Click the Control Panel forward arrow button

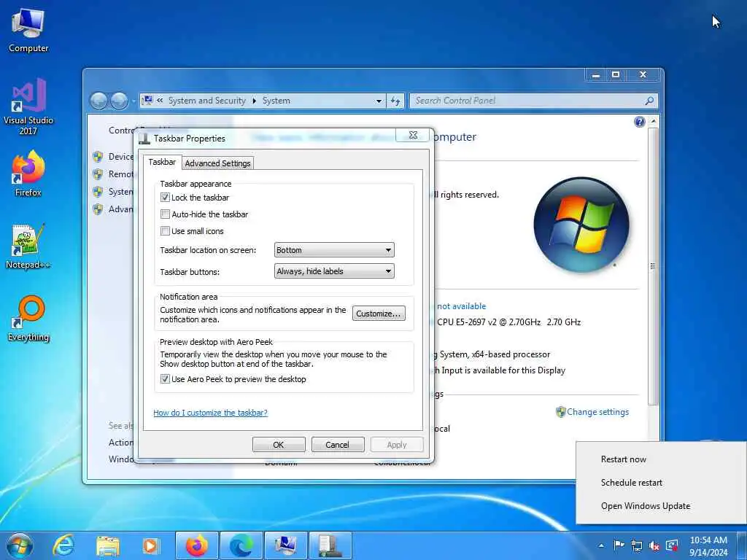click(119, 101)
